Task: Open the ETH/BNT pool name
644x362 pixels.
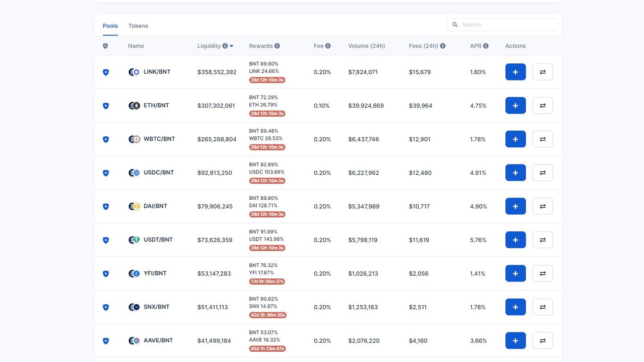Action: tap(156, 105)
